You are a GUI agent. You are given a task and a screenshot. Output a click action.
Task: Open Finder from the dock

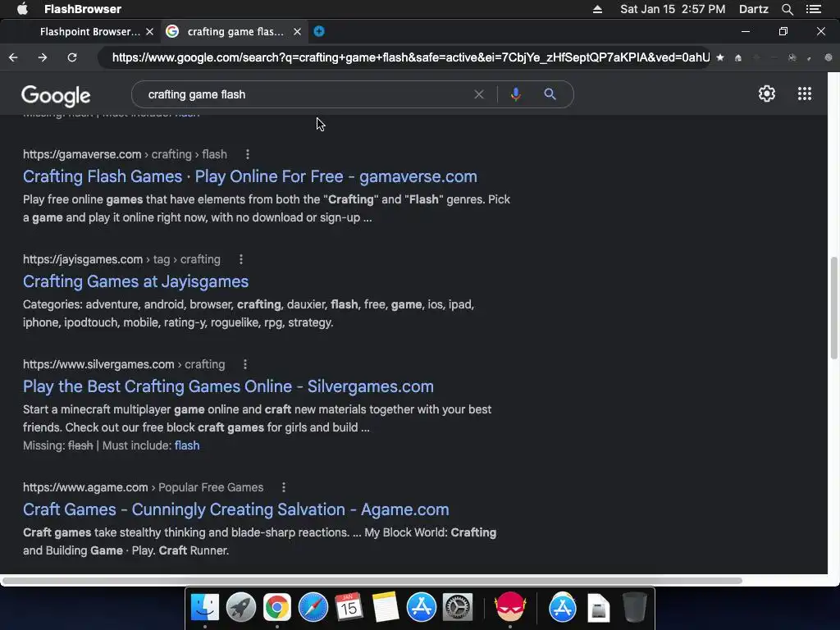[x=204, y=607]
